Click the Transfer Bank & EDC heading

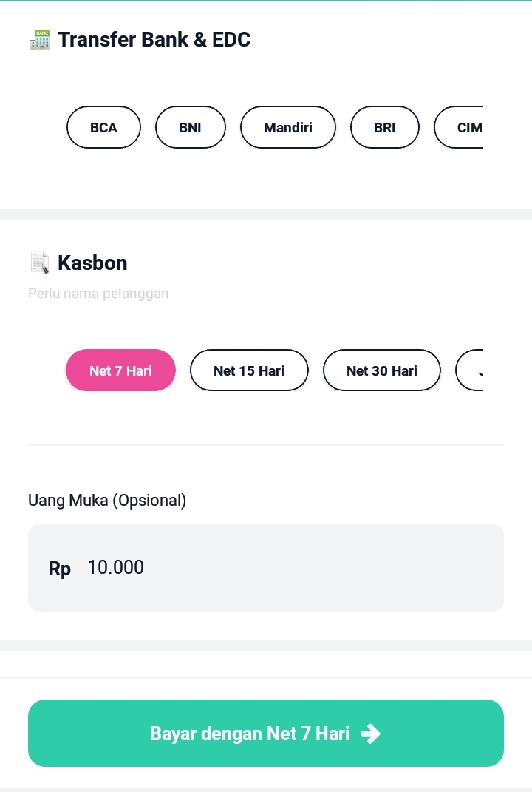tap(154, 40)
